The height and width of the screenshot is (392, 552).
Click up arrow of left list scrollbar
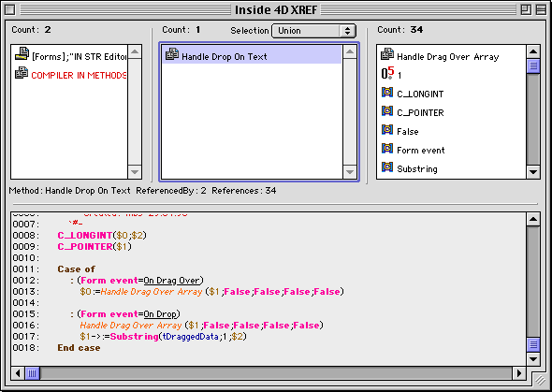pos(135,51)
